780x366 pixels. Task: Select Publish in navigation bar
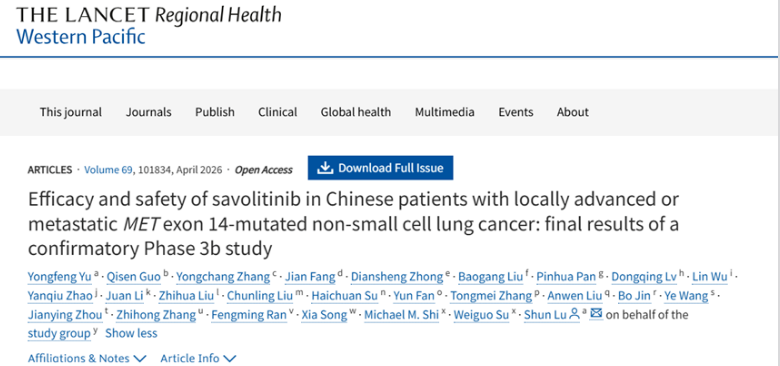[x=215, y=112]
